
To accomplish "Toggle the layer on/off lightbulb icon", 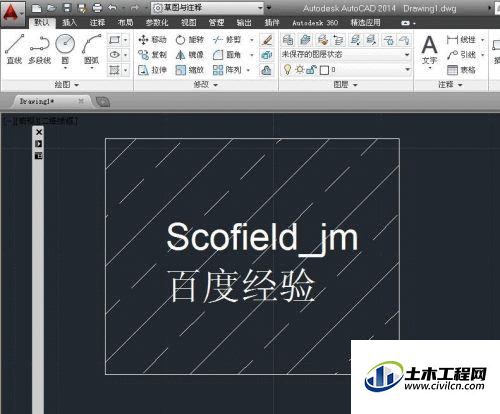I will (287, 70).
